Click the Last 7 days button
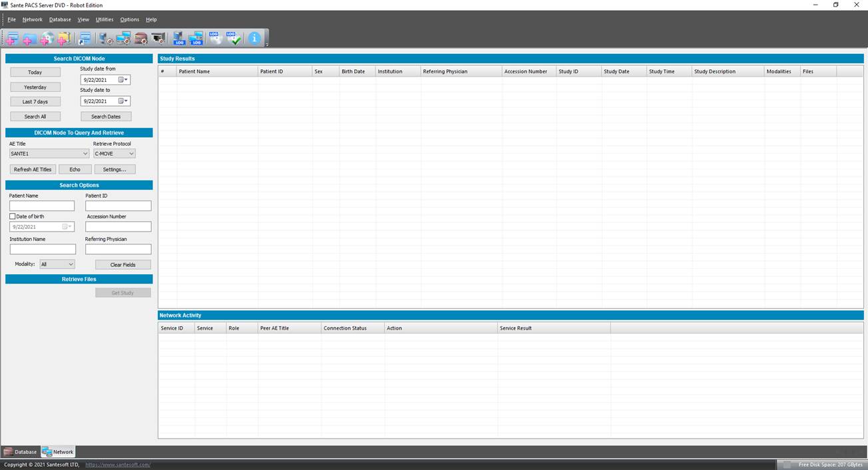The image size is (868, 470). coord(35,102)
